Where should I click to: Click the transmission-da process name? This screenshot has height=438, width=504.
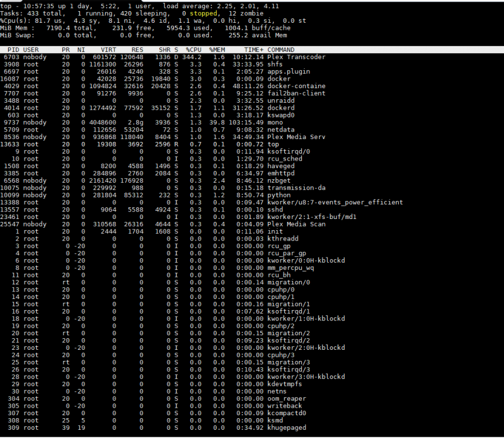296,187
